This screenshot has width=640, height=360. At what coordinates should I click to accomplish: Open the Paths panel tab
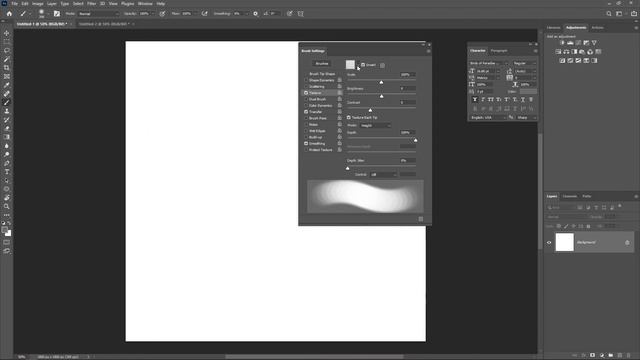[x=587, y=196]
